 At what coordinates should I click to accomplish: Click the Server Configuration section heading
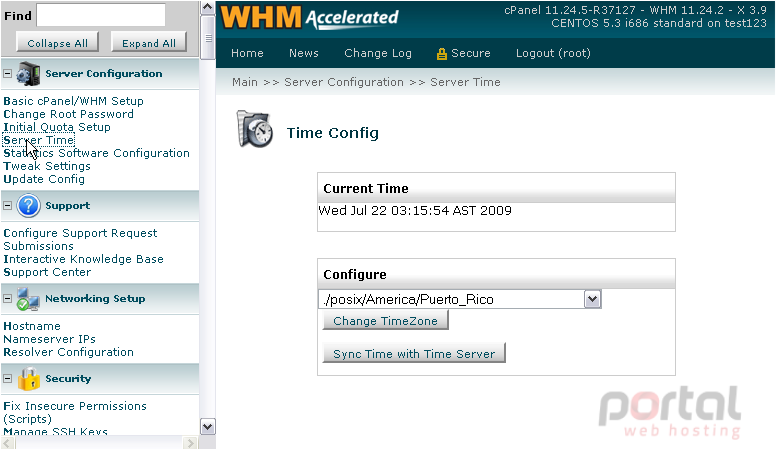(x=104, y=74)
